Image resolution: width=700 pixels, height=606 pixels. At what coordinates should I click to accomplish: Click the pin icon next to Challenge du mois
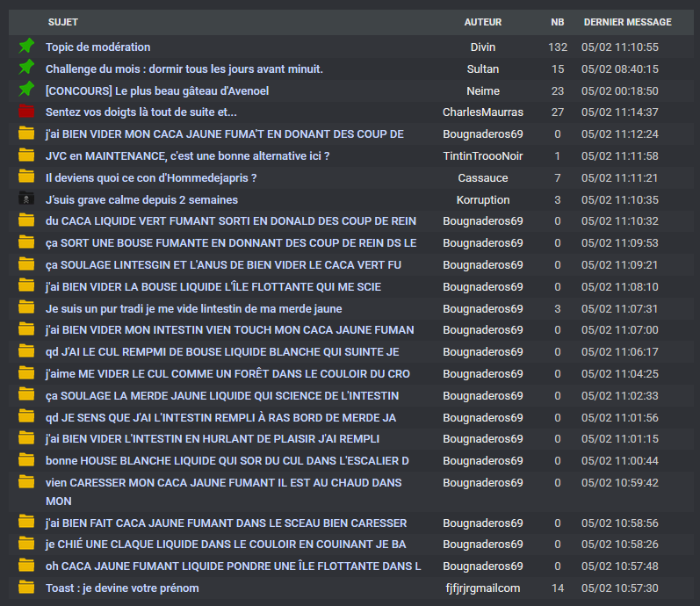coord(26,68)
